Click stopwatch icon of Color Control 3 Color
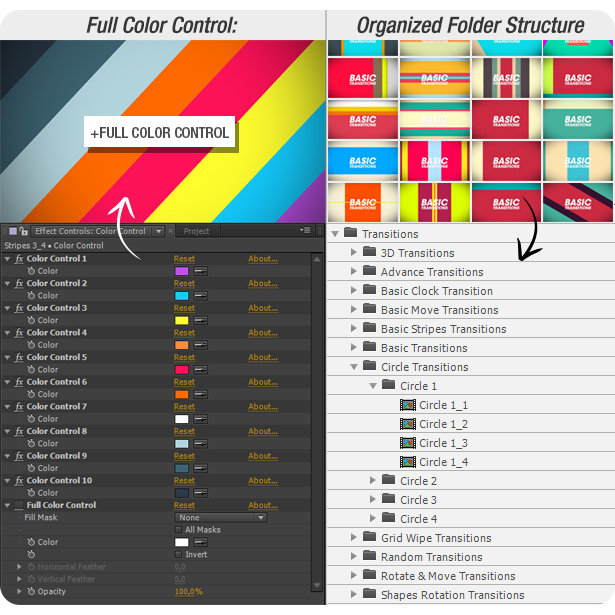Screen dimensions: 615x615 pyautogui.click(x=31, y=320)
